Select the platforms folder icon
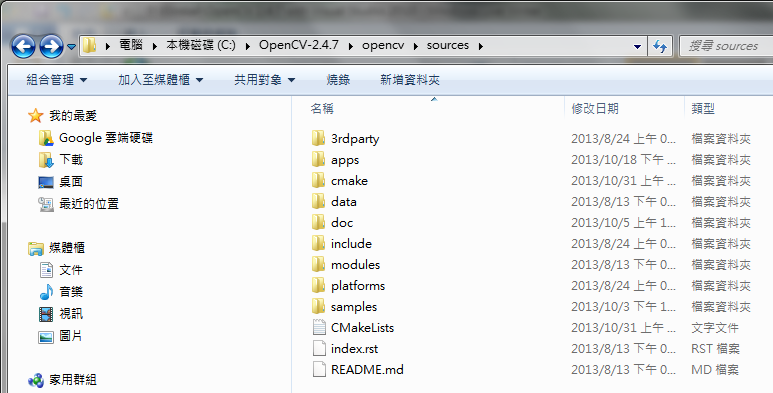The width and height of the screenshot is (773, 393). [x=318, y=285]
